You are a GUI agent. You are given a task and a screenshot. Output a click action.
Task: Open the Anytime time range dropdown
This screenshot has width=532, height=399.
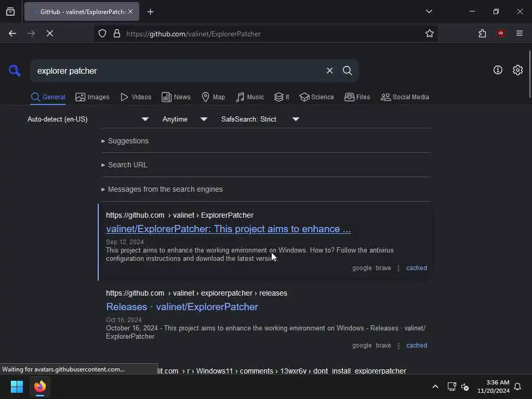tap(184, 119)
